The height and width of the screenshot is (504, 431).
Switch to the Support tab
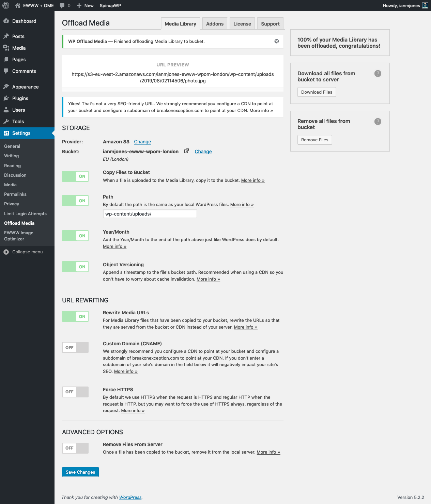pos(271,24)
